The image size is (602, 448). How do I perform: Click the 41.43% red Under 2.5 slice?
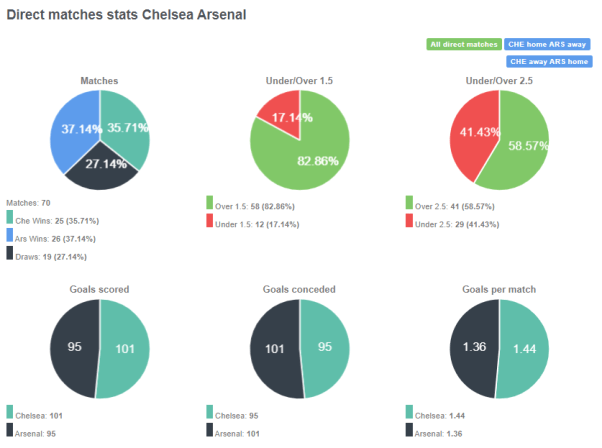point(472,130)
